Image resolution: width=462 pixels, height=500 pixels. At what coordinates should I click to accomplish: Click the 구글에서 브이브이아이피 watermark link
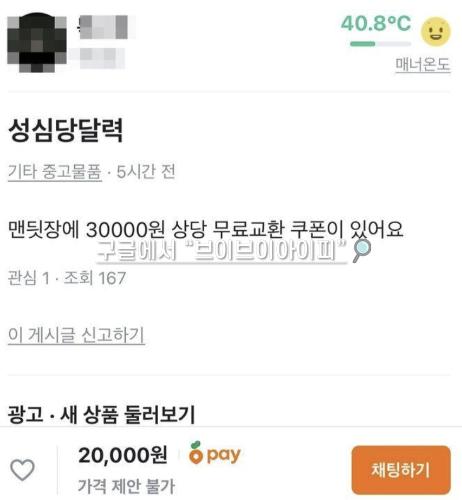(x=222, y=251)
